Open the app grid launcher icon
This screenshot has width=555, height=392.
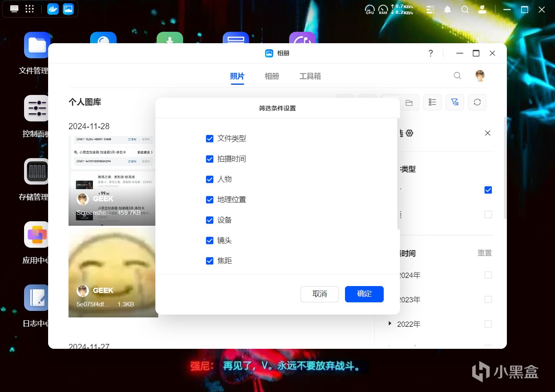(x=29, y=9)
